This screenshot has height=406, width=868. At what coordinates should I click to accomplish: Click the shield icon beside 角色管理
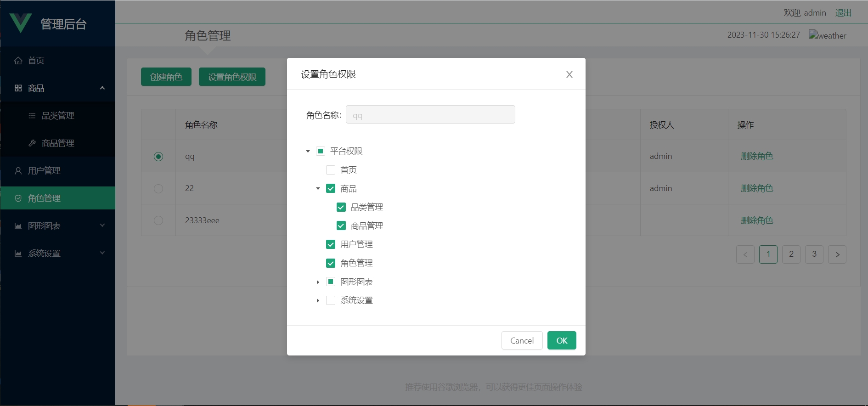(18, 198)
